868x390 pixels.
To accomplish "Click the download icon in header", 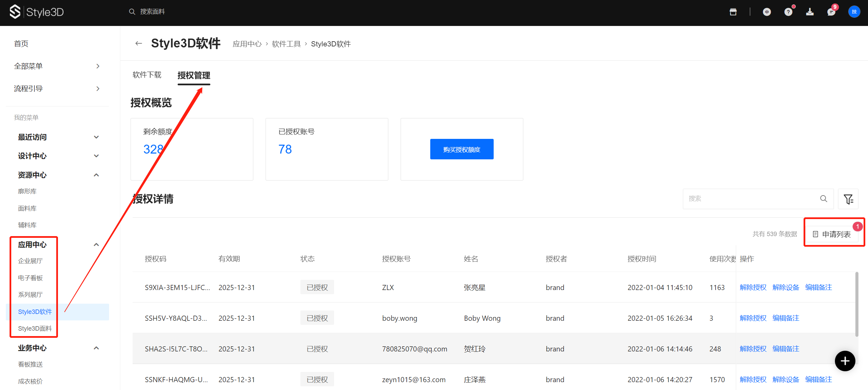I will (x=810, y=12).
